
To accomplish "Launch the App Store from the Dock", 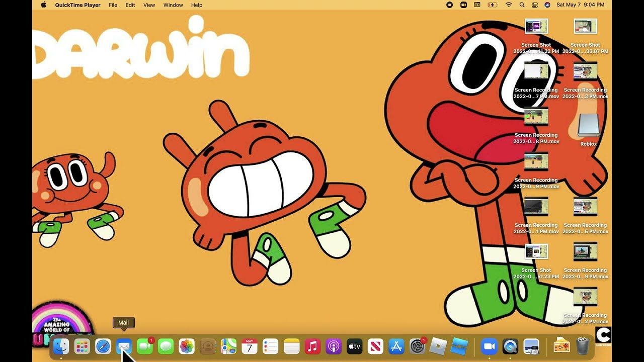I will (396, 346).
